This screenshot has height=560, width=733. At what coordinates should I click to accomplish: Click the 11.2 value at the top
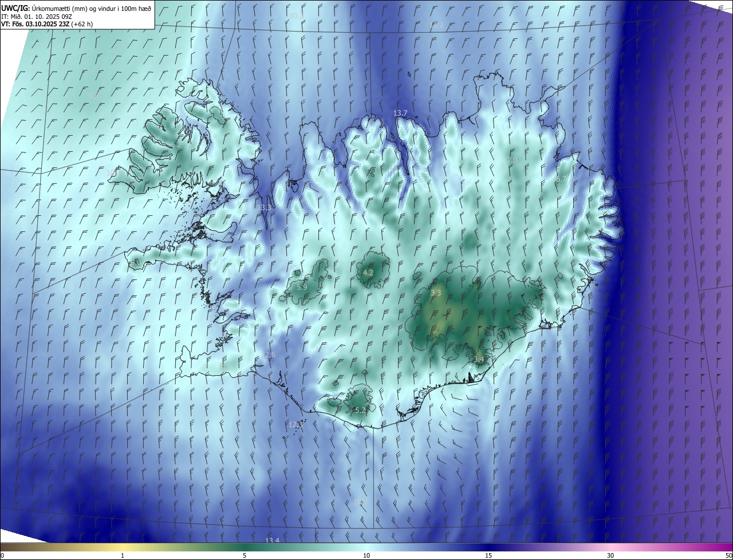(437, 25)
